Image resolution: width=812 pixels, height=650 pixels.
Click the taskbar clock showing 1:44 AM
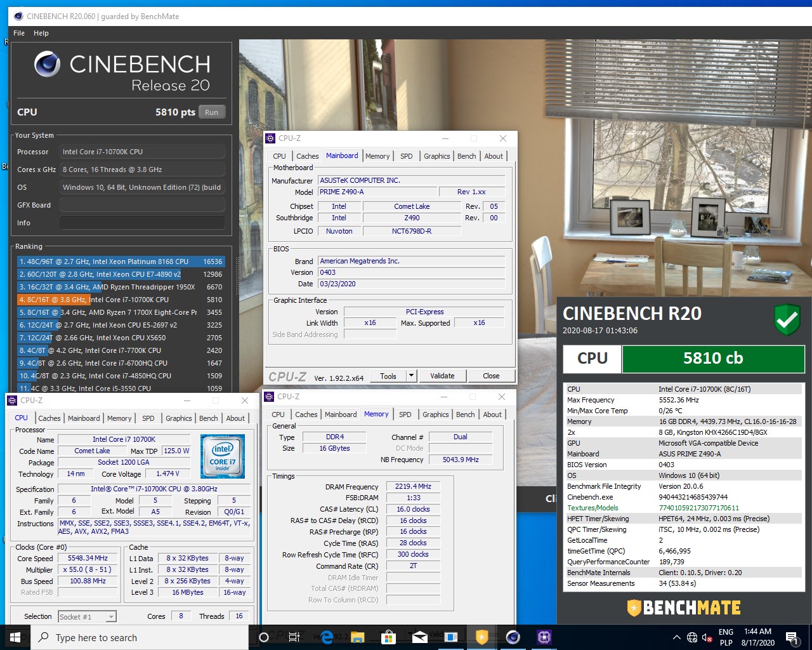(x=758, y=637)
